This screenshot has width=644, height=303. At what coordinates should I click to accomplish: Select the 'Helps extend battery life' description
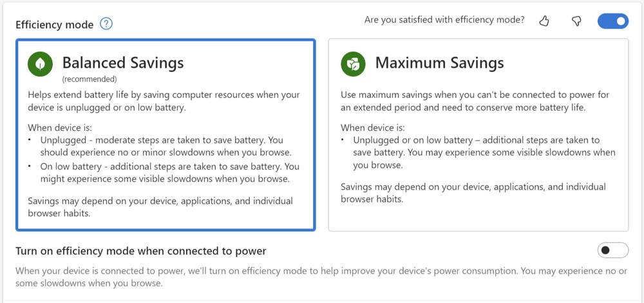coord(164,101)
